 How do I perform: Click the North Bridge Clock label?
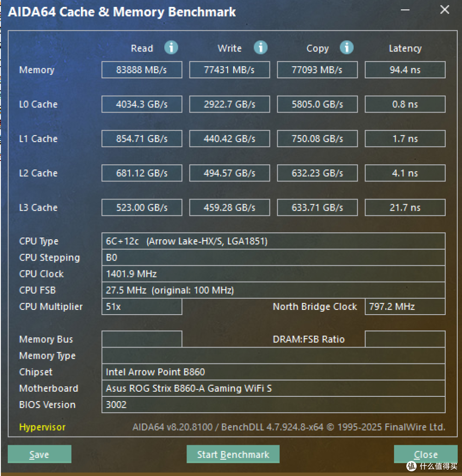(314, 306)
